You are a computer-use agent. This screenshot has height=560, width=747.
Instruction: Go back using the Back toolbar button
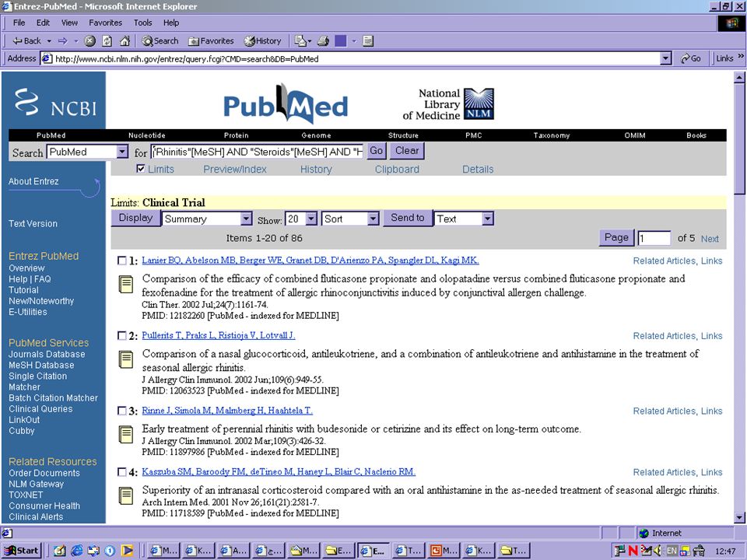pyautogui.click(x=26, y=41)
